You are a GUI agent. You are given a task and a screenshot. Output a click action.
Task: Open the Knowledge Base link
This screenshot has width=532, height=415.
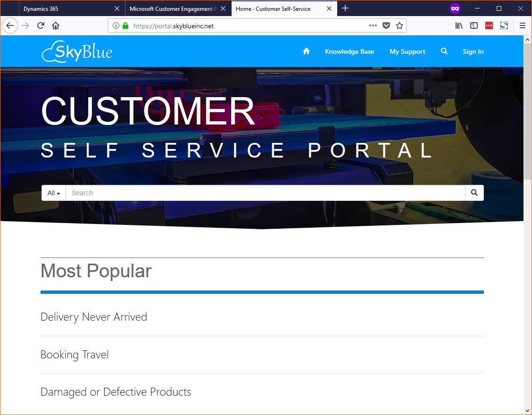tap(349, 51)
